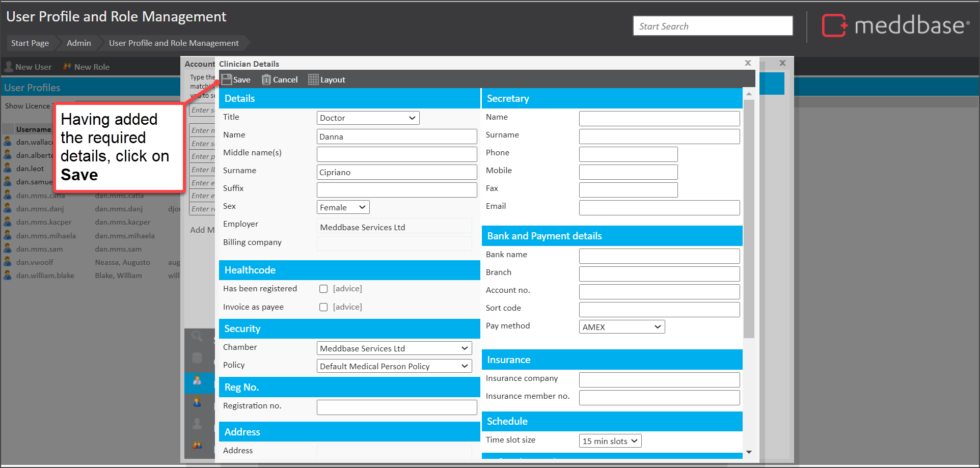Image resolution: width=980 pixels, height=468 pixels.
Task: Click the Insurance member no. field
Action: click(659, 398)
